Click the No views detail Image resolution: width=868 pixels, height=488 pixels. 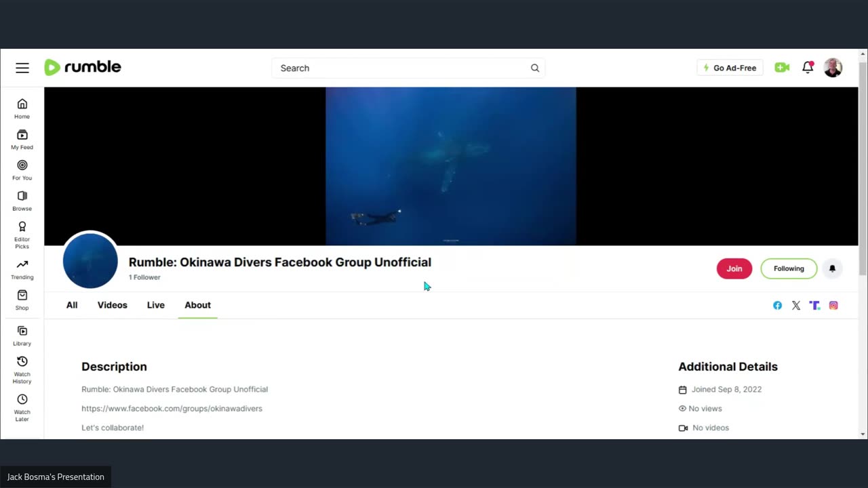point(705,409)
